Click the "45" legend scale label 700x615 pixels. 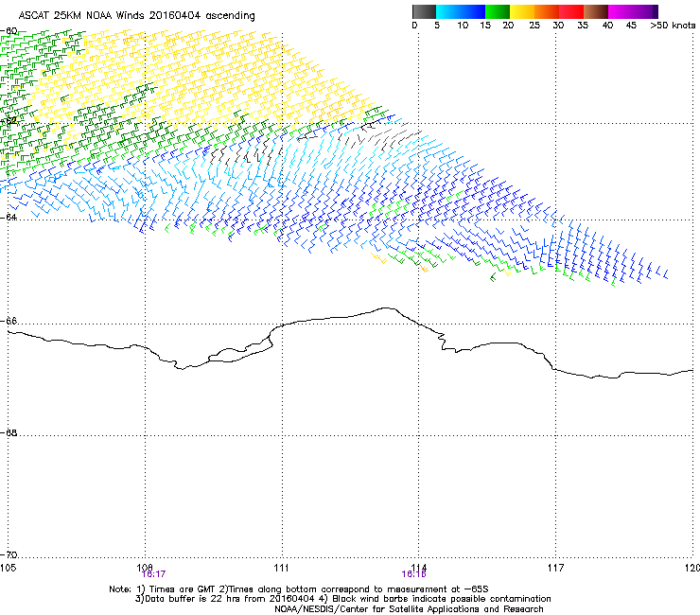[x=631, y=26]
